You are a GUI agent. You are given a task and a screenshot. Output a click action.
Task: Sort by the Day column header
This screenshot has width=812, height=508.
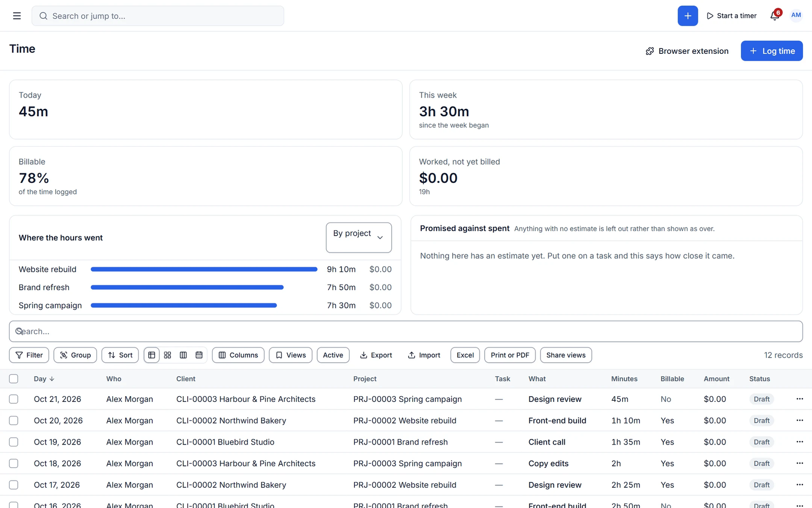pos(44,379)
